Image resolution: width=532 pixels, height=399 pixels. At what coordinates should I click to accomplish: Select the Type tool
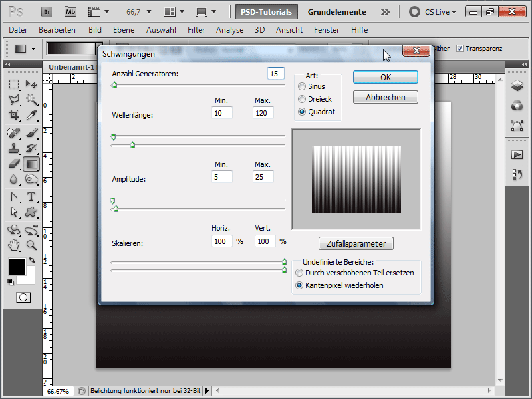coord(31,197)
